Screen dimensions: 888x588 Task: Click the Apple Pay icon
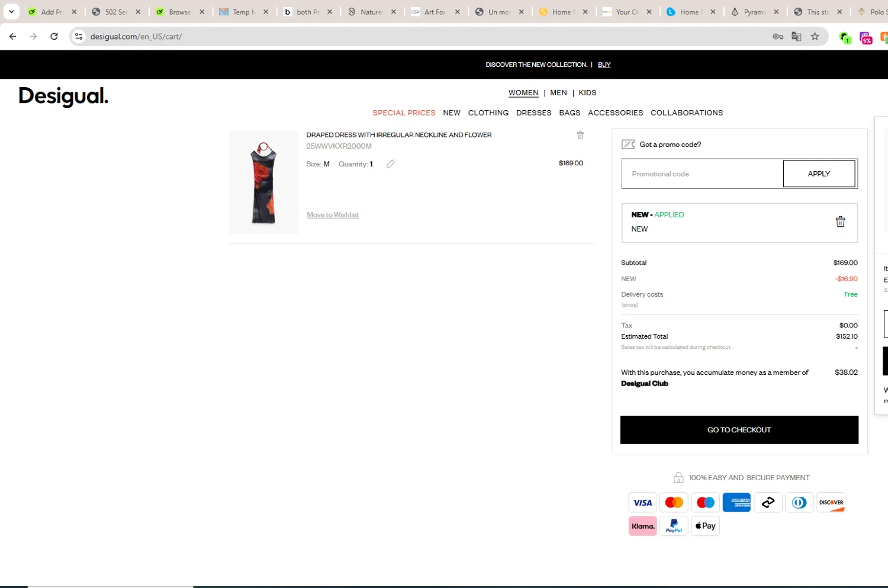pyautogui.click(x=705, y=526)
